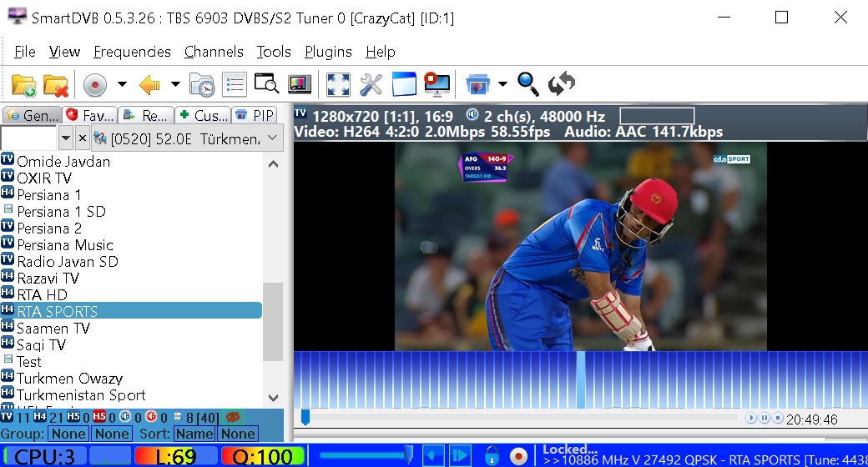Screen dimensions: 868x467
Task: Select the Saamen TV channel
Action: [x=53, y=328]
